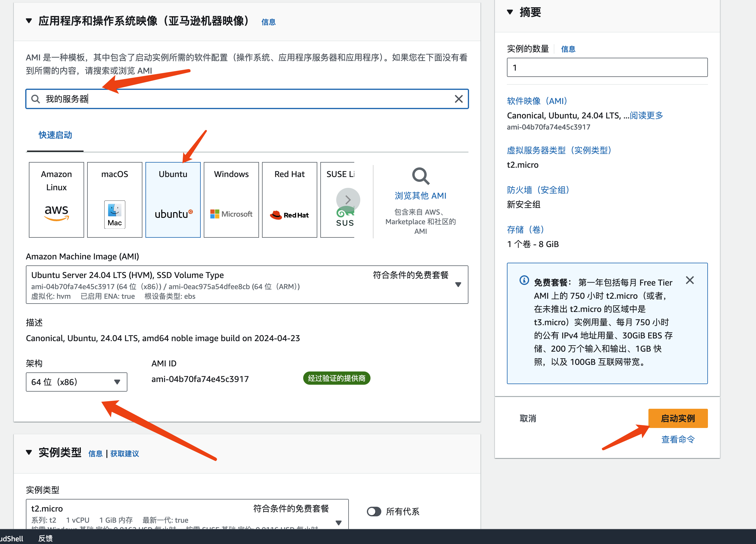Collapse the 摘要 panel
Image resolution: width=756 pixels, height=544 pixels.
pyautogui.click(x=510, y=12)
